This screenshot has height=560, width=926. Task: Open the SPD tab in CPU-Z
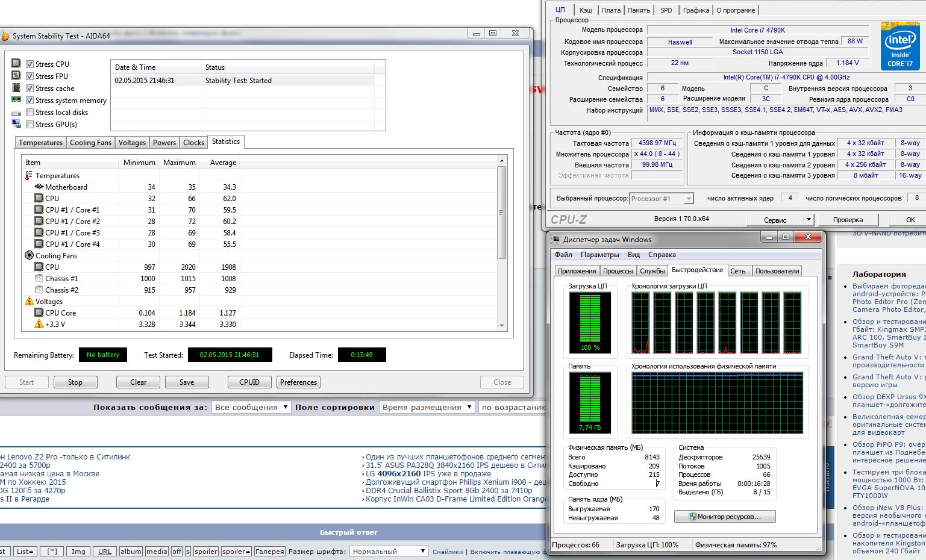point(666,10)
